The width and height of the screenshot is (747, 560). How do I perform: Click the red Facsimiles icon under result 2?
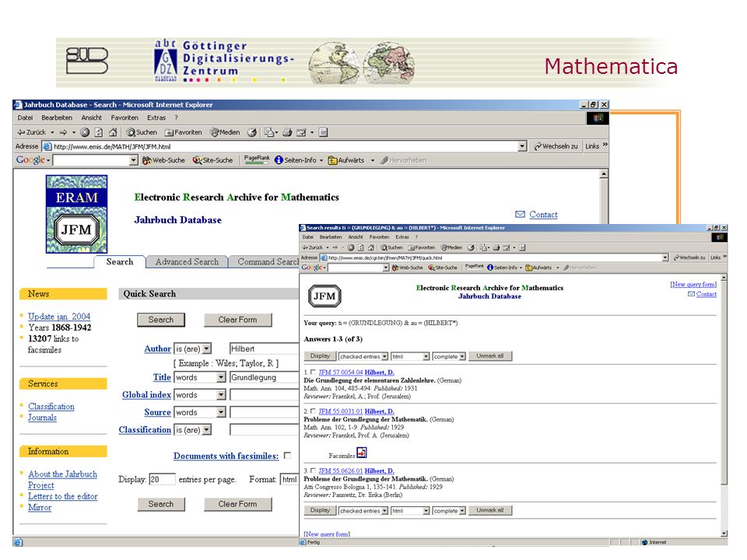(362, 453)
